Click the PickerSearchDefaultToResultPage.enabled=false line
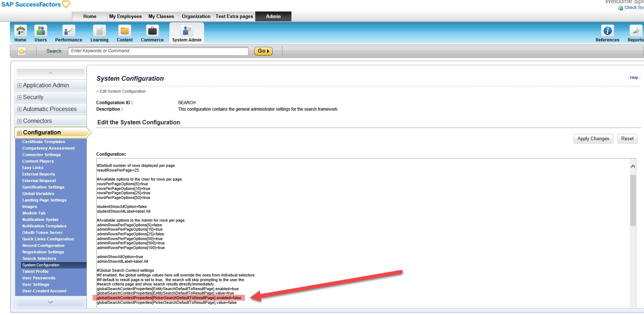This screenshot has height=315, width=644. pyautogui.click(x=169, y=298)
